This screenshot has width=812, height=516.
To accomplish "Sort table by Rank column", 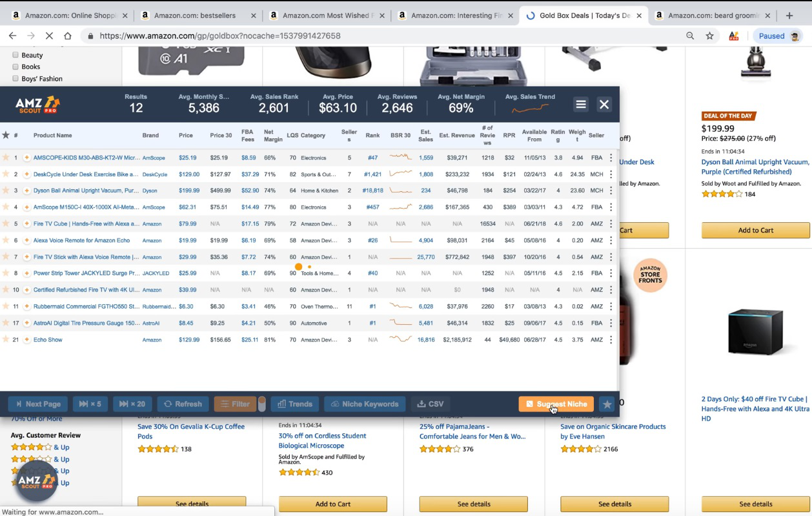I will (x=372, y=136).
